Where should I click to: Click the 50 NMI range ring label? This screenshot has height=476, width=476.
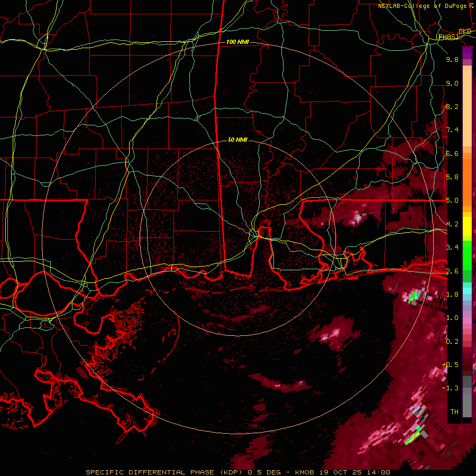(x=237, y=140)
